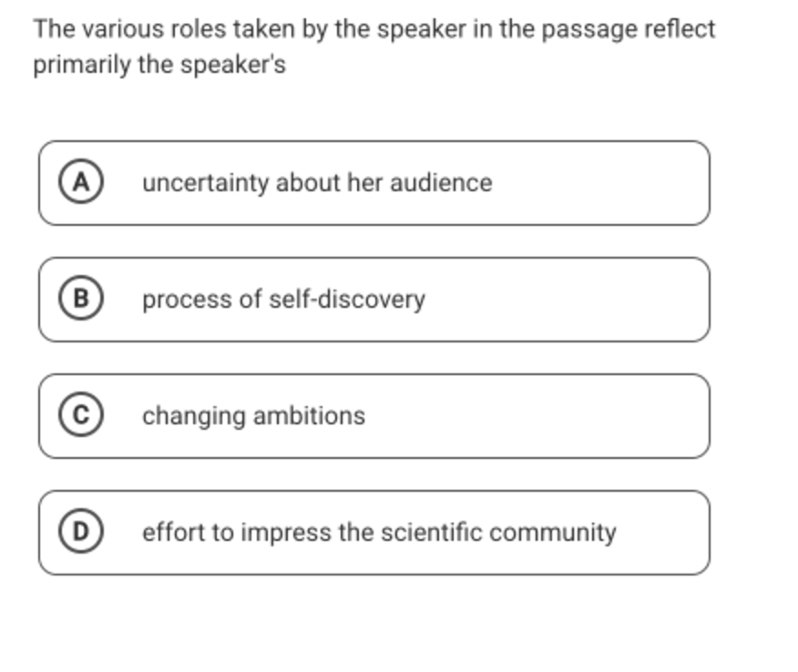The width and height of the screenshot is (798, 672).
Task: Select the circled A radio icon
Action: click(x=81, y=181)
